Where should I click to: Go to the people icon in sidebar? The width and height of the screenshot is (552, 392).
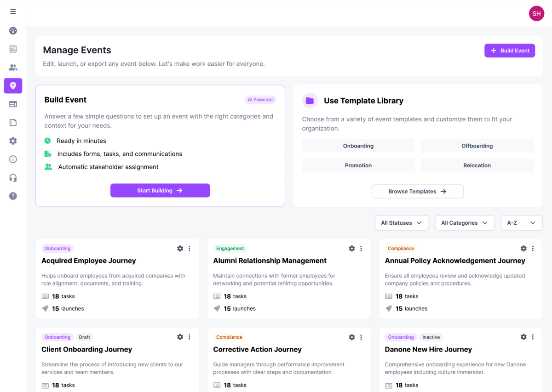click(13, 68)
